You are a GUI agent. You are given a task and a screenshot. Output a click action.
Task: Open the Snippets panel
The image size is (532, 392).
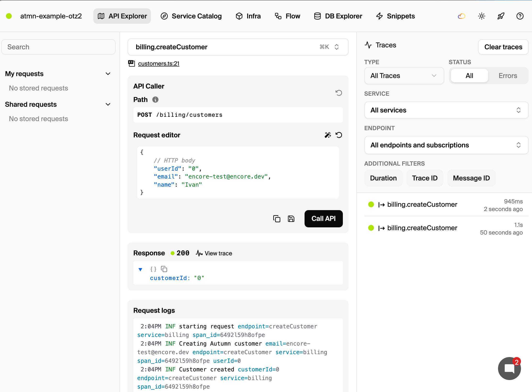[x=395, y=16]
